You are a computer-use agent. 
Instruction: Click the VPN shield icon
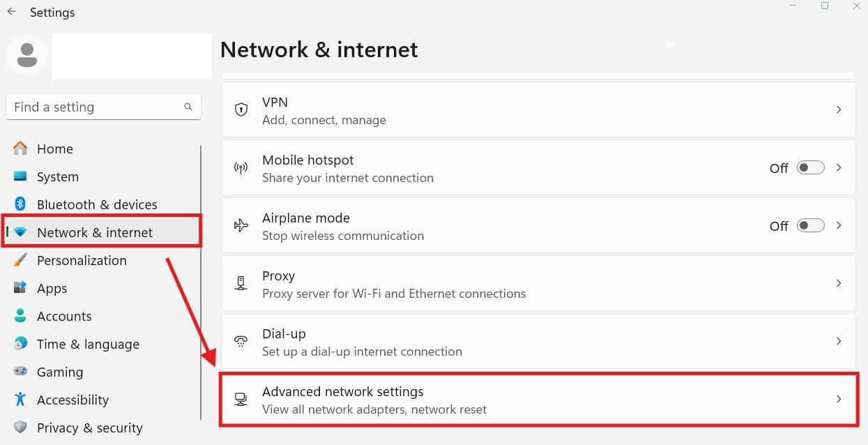point(241,110)
